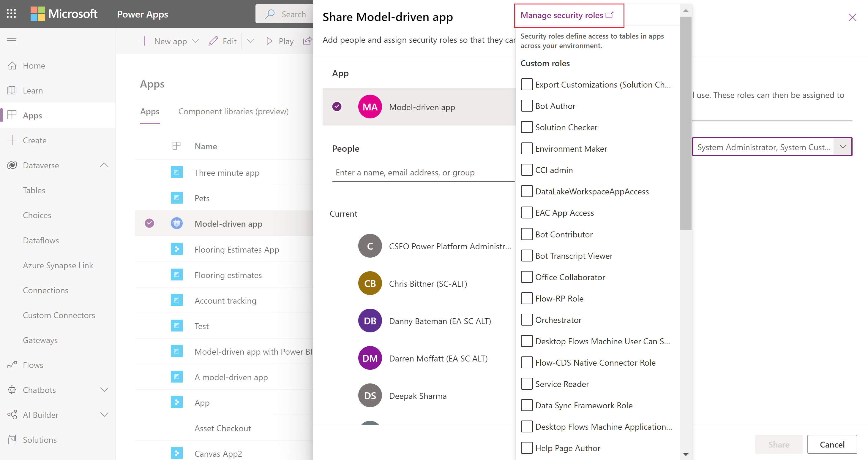
Task: Click the search magnifier icon
Action: [x=270, y=14]
